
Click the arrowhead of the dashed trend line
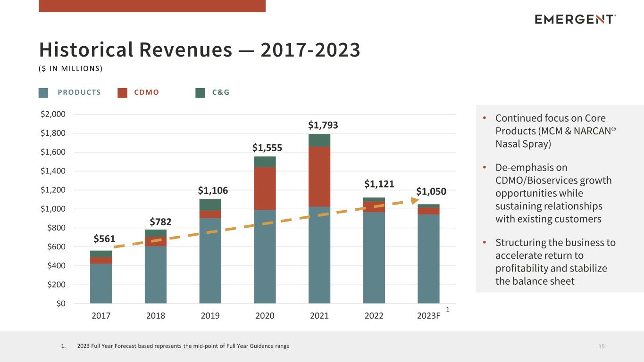414,200
